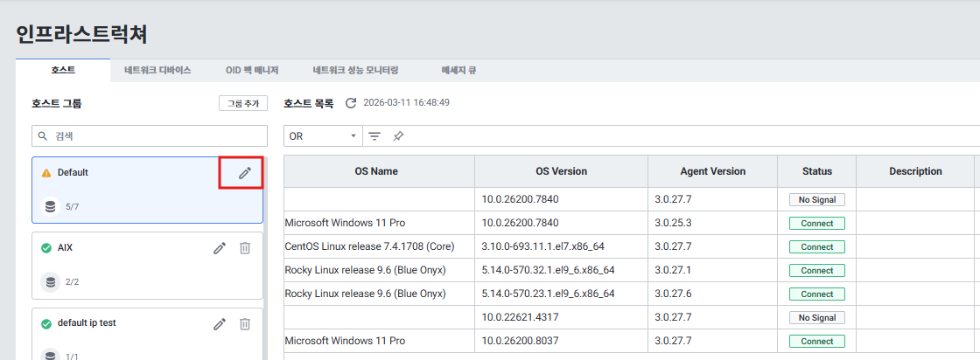Open the OR condition dropdown

pos(323,136)
